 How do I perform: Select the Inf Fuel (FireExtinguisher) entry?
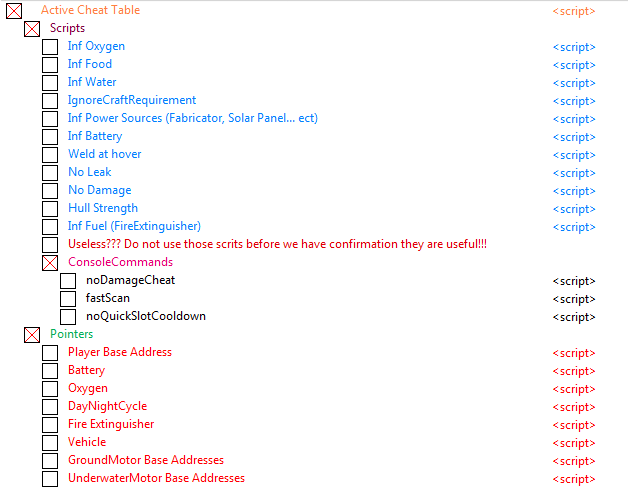click(134, 226)
